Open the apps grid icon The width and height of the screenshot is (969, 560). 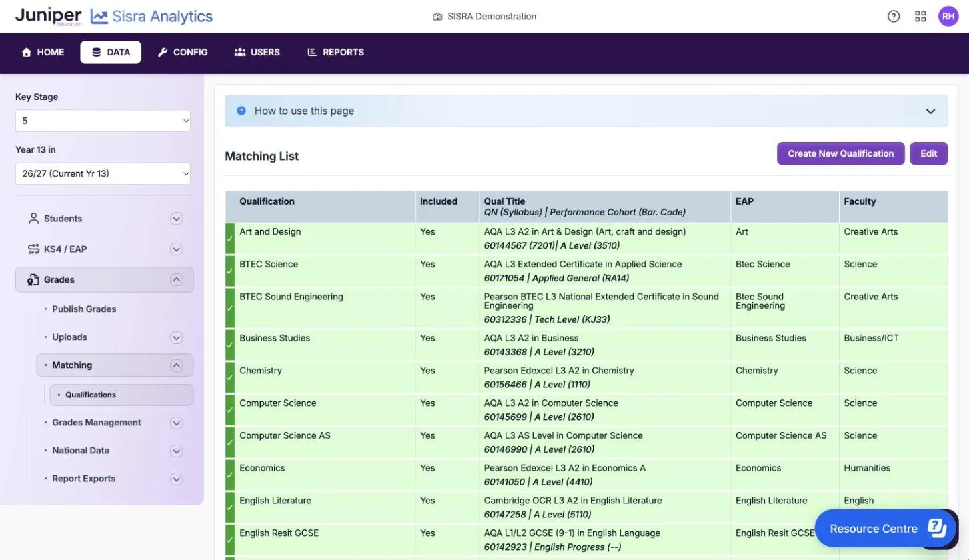click(x=920, y=17)
